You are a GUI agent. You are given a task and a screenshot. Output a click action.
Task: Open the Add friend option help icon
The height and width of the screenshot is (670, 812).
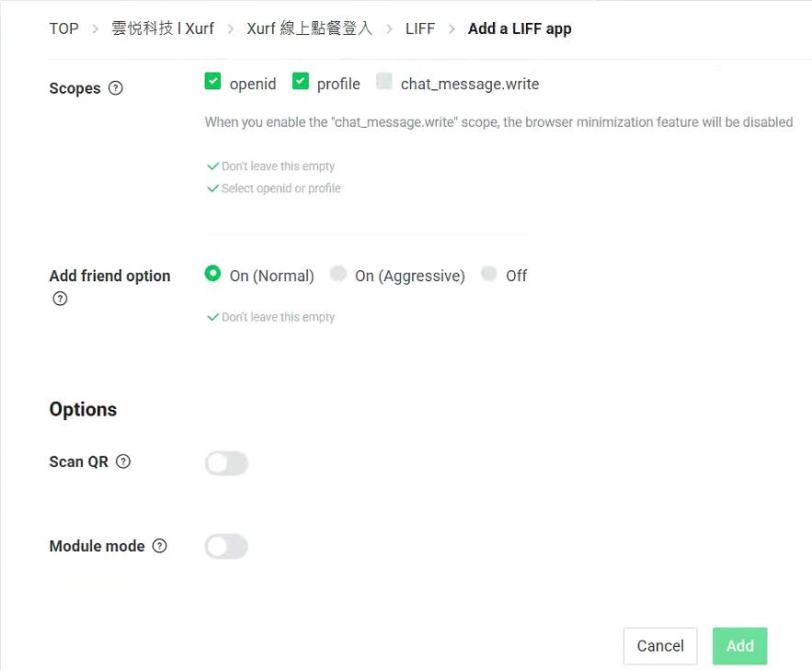[x=60, y=299]
